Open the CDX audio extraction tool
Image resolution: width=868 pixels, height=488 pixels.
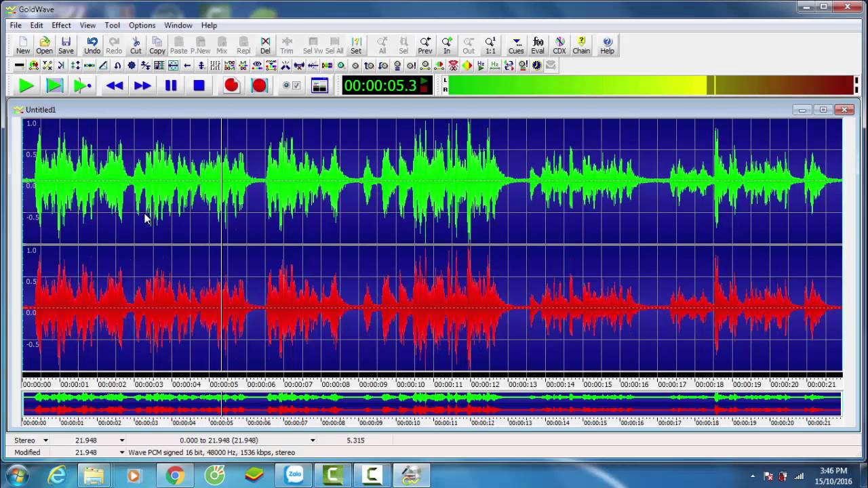point(559,45)
